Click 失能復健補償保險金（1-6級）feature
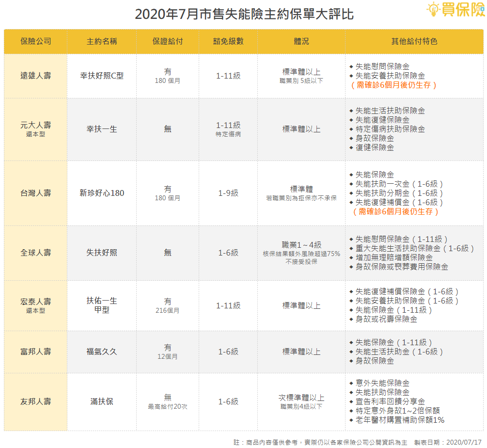Viewport: 487px width, 448px height. [x=407, y=291]
